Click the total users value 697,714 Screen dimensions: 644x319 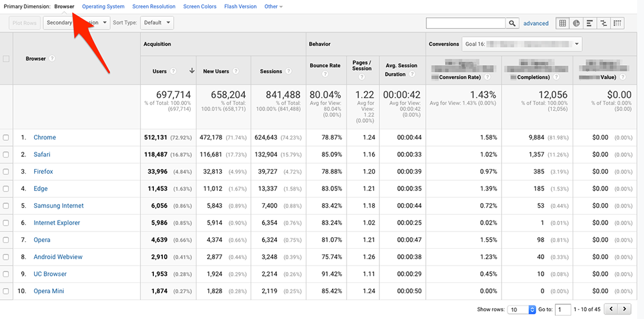(x=173, y=95)
